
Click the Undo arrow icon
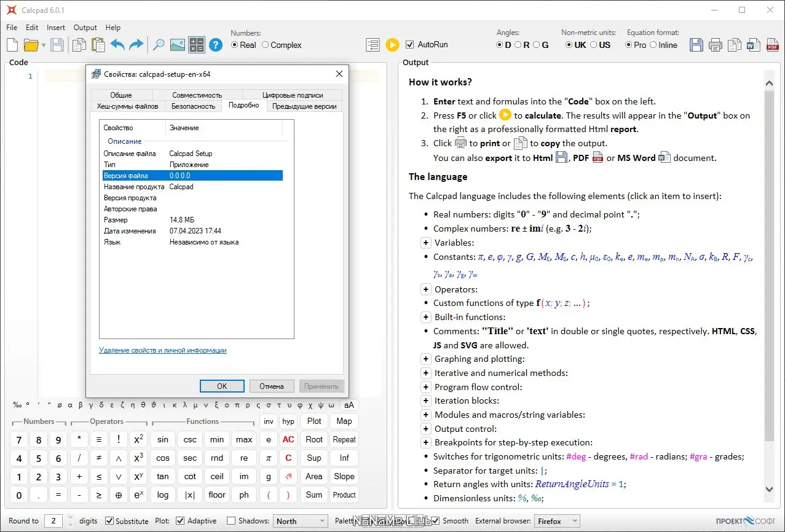117,45
